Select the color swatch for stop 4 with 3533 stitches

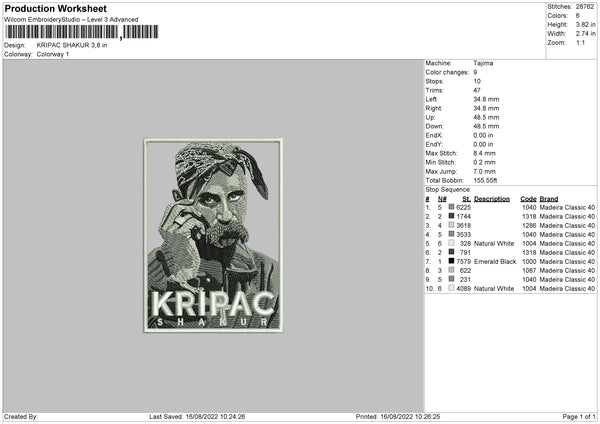(x=451, y=234)
